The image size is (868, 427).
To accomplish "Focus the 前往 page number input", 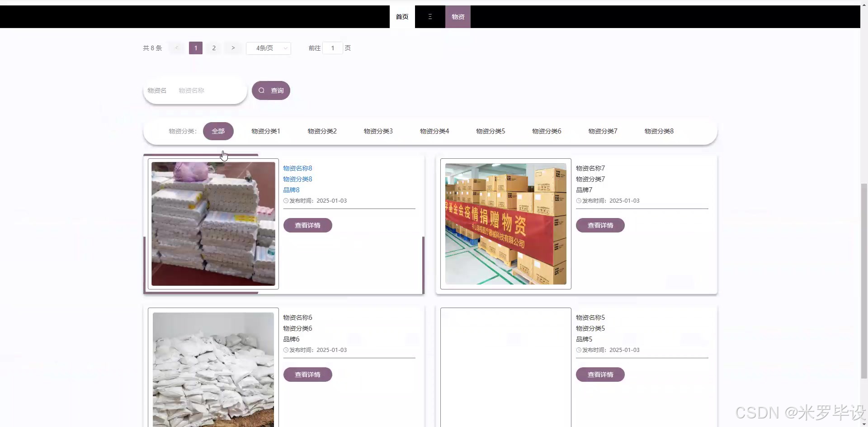I will point(333,48).
